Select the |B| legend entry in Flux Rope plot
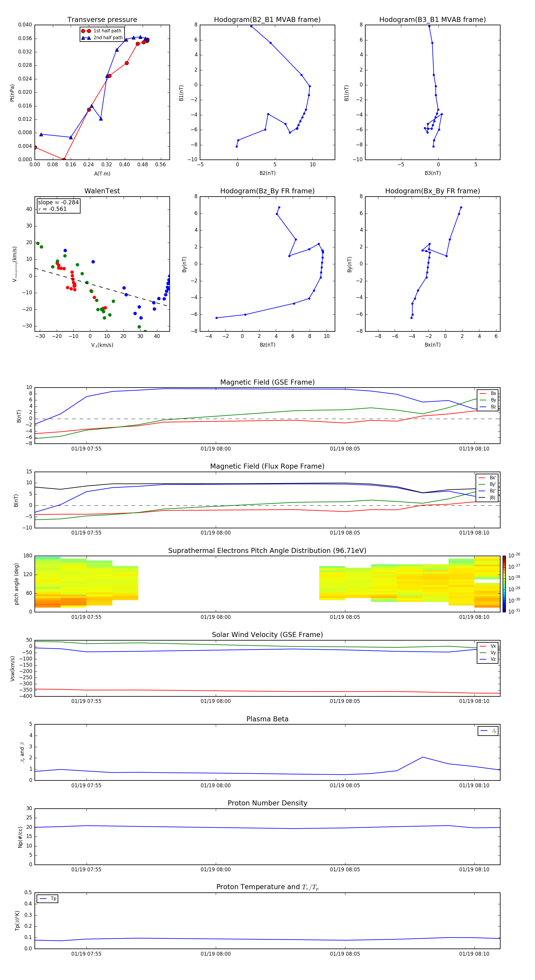The height and width of the screenshot is (980, 535). (487, 498)
